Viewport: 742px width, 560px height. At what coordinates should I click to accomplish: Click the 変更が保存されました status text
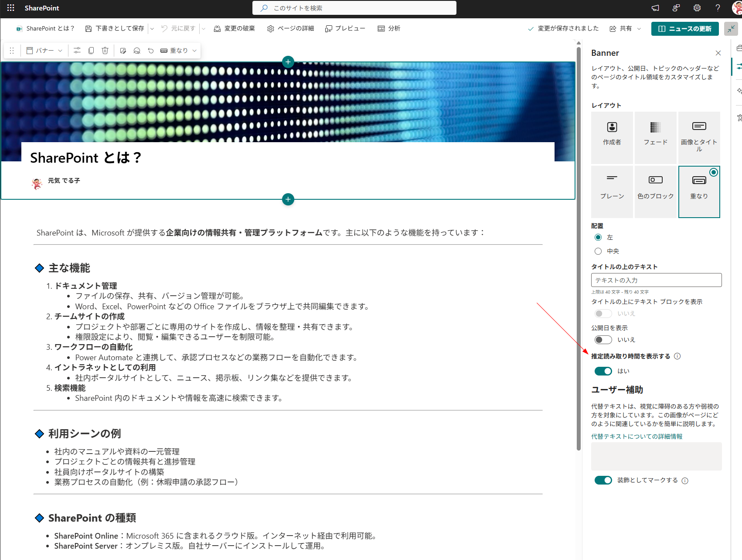[x=568, y=29]
